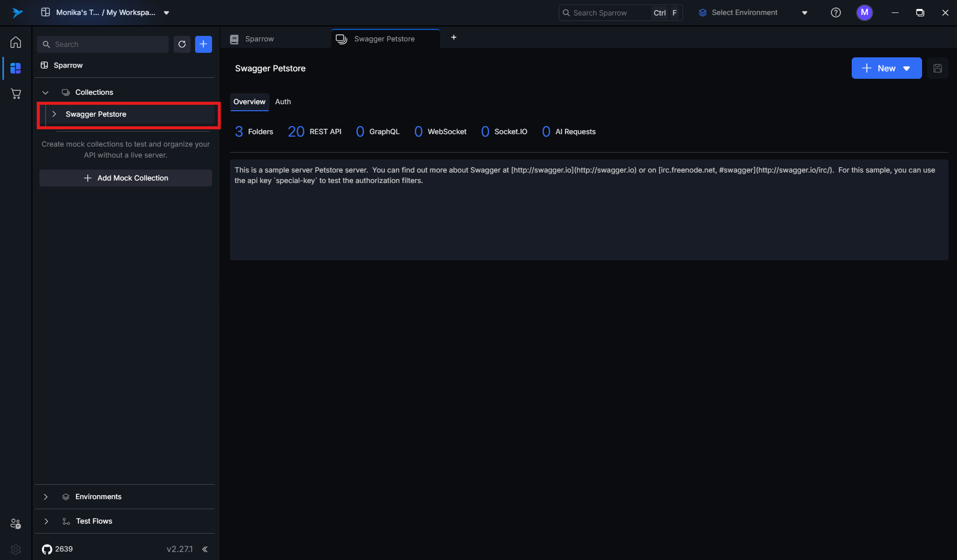Click the refresh collections icon
This screenshot has height=560, width=957.
pyautogui.click(x=182, y=44)
